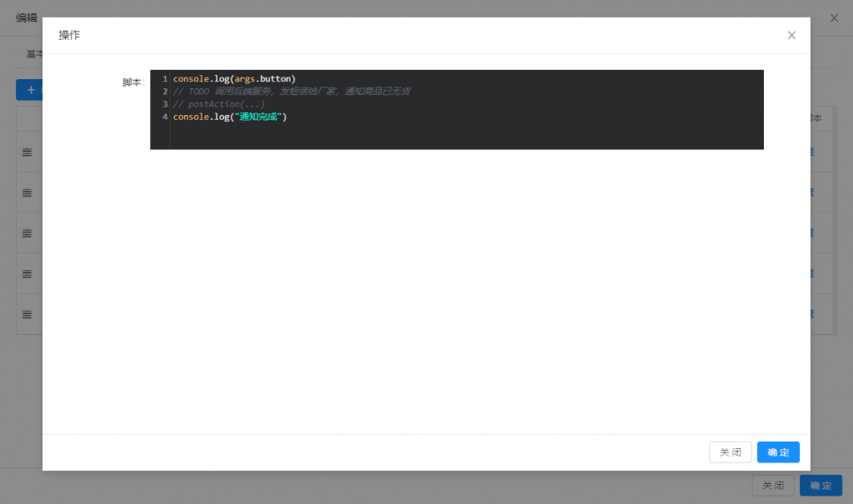Click 关闭 at the bottom of the 编辑 page
This screenshot has width=853, height=504.
tap(773, 486)
